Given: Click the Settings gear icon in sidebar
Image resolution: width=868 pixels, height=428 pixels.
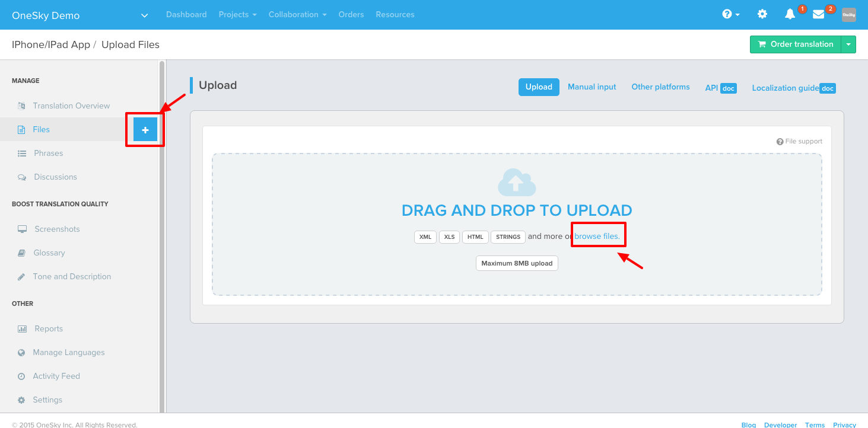Looking at the screenshot, I should coord(21,400).
